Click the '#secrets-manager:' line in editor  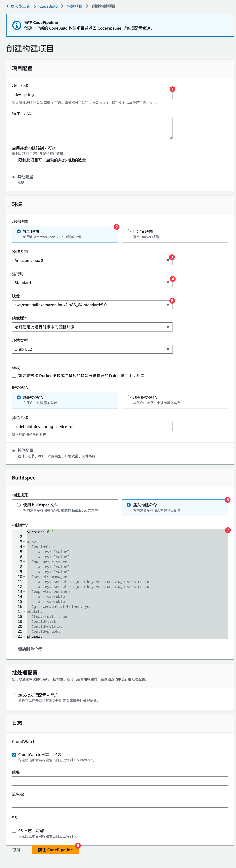50,577
